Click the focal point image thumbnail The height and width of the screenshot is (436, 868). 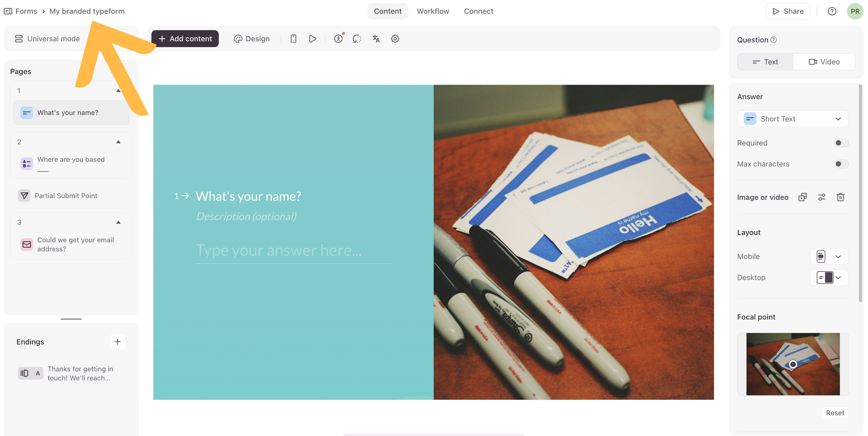[792, 364]
